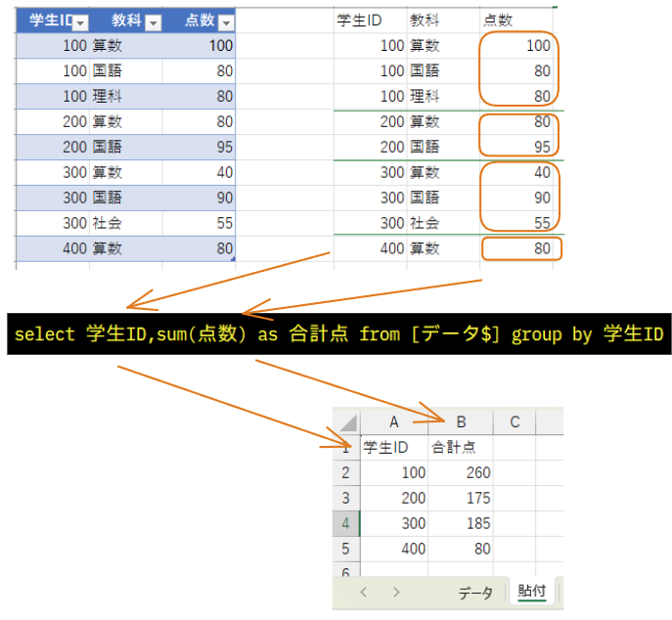Click the select-all corner triangle of the sheet
Image resolution: width=672 pixels, height=620 pixels.
[348, 422]
